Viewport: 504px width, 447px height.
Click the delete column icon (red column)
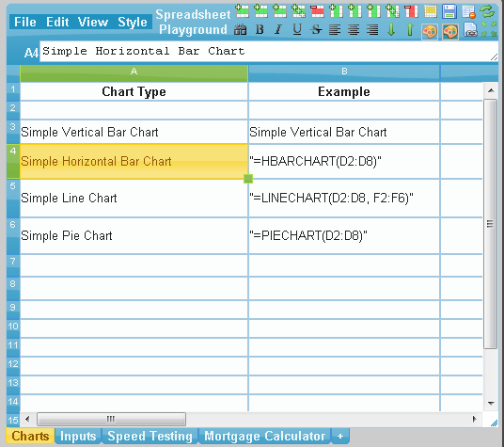[x=412, y=11]
